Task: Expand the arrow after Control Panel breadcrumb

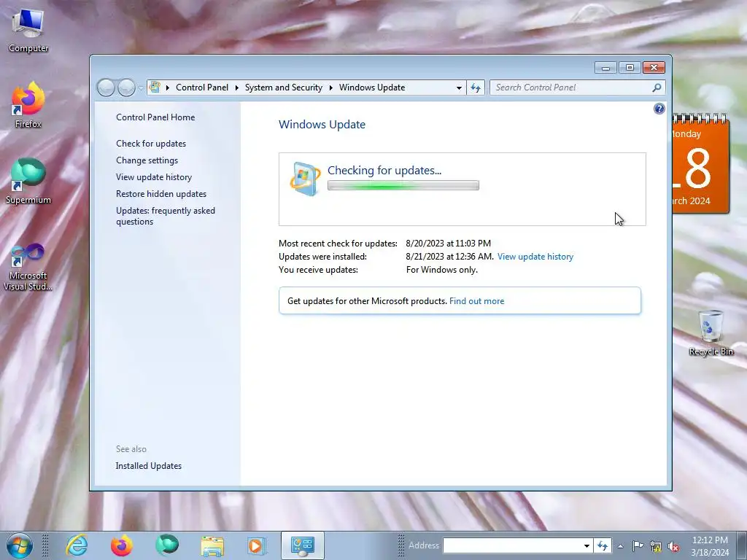Action: click(x=237, y=87)
